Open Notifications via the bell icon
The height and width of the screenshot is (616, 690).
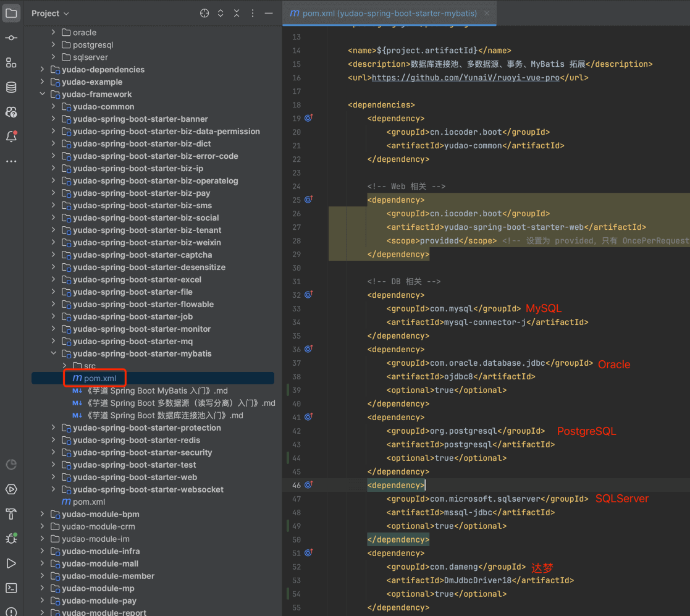click(x=11, y=137)
